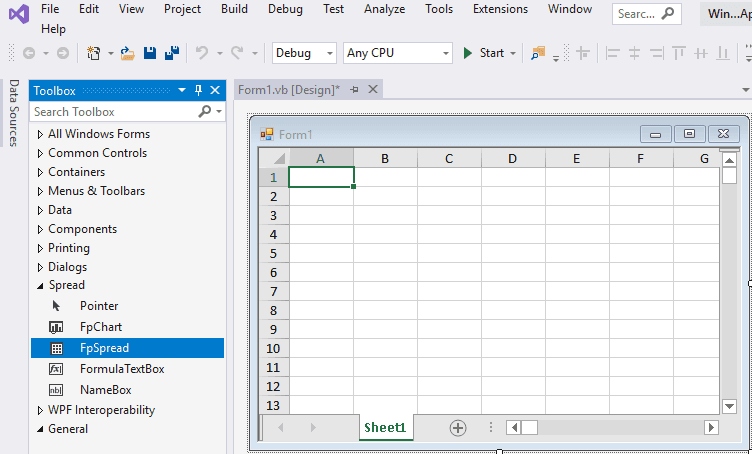
Task: Pick the FpChart toolbox control
Action: pos(100,327)
